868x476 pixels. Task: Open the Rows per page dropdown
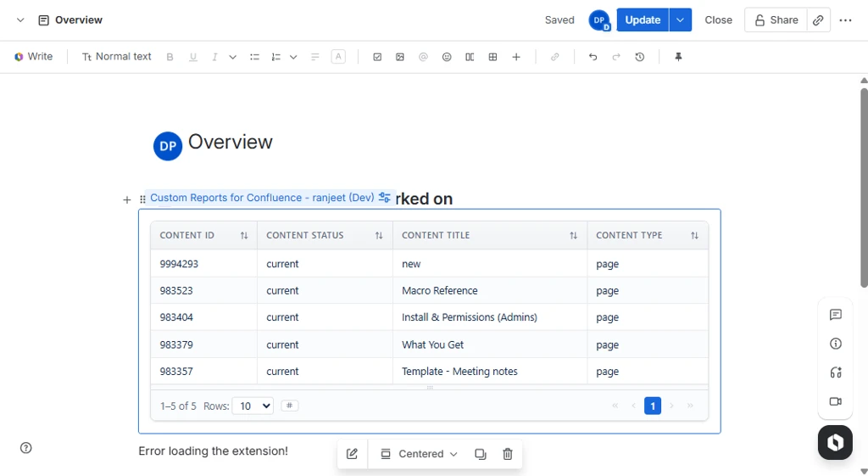(x=253, y=406)
